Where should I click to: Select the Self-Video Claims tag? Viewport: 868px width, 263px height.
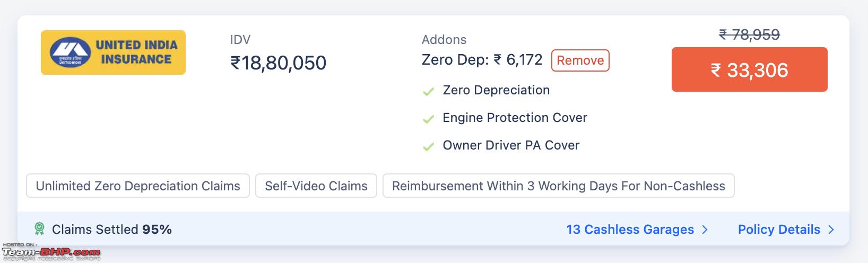(x=316, y=186)
